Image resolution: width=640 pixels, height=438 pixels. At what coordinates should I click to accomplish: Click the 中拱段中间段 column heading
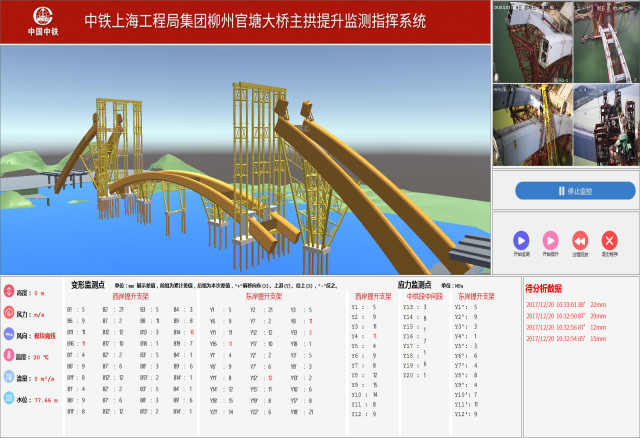tap(424, 296)
